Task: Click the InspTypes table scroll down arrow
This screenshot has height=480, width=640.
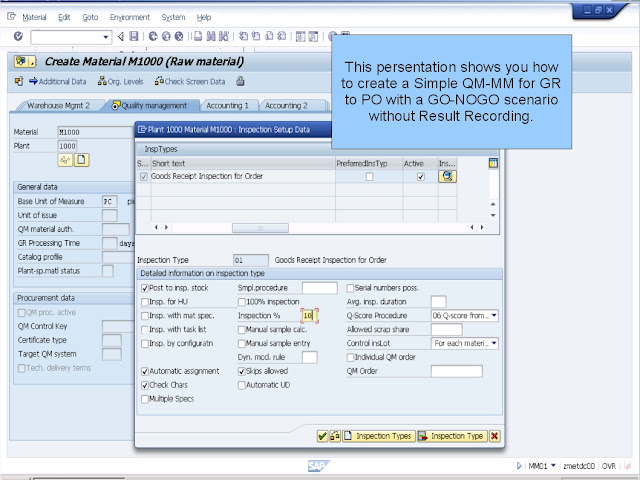Action: pos(493,216)
